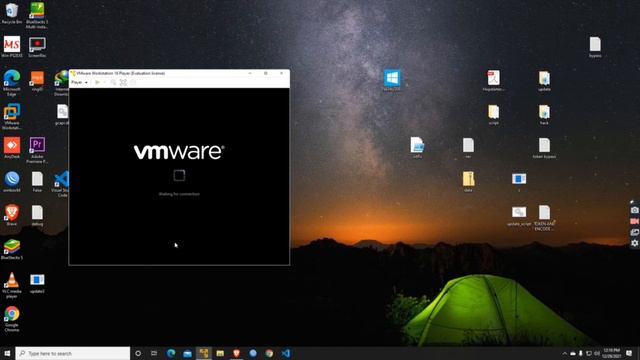Open the orange app shortcut beside Edge

pyautogui.click(x=37, y=80)
